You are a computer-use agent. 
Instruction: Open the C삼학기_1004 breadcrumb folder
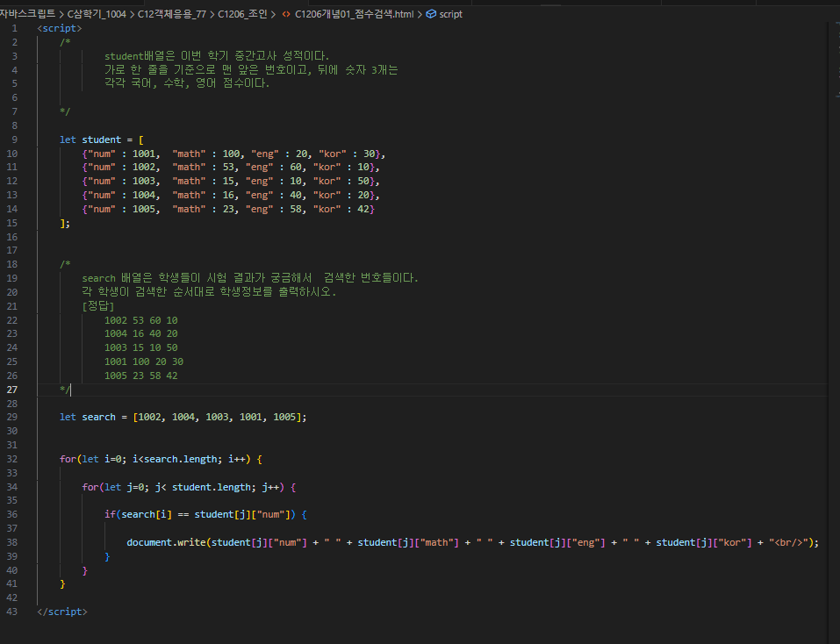97,14
